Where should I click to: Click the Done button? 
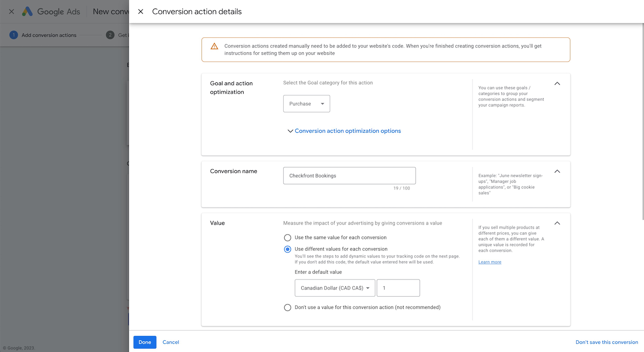[x=145, y=342]
